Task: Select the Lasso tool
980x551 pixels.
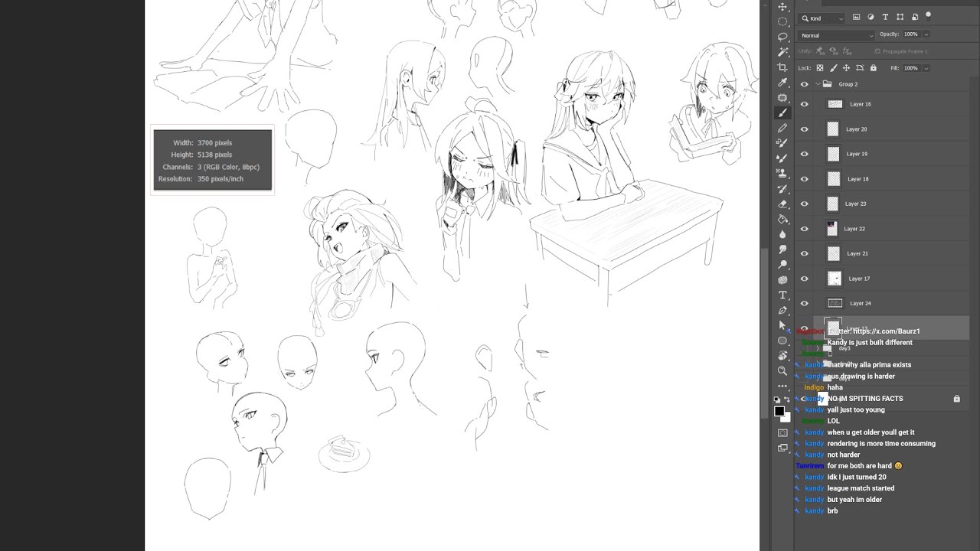Action: pos(782,37)
